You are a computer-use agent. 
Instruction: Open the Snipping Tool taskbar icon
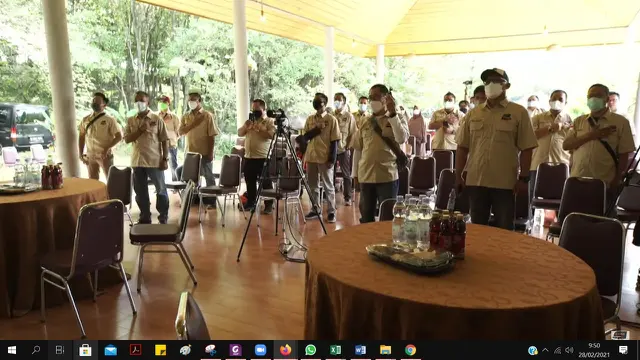point(210,350)
